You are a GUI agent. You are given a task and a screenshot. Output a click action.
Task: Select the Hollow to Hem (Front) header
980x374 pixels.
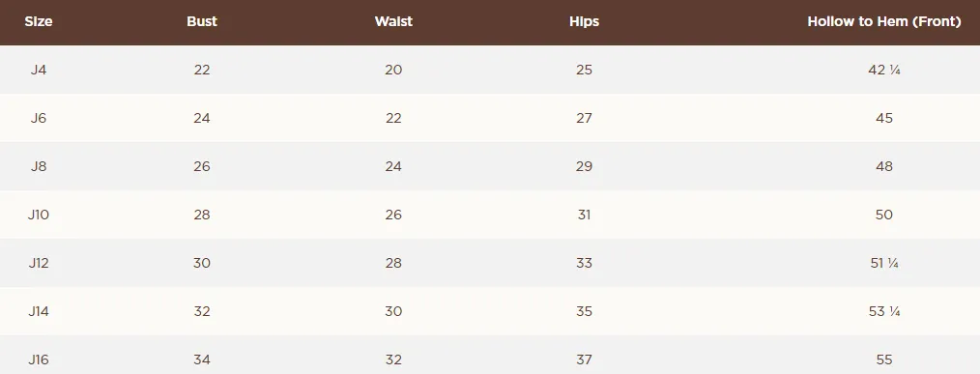tap(883, 21)
